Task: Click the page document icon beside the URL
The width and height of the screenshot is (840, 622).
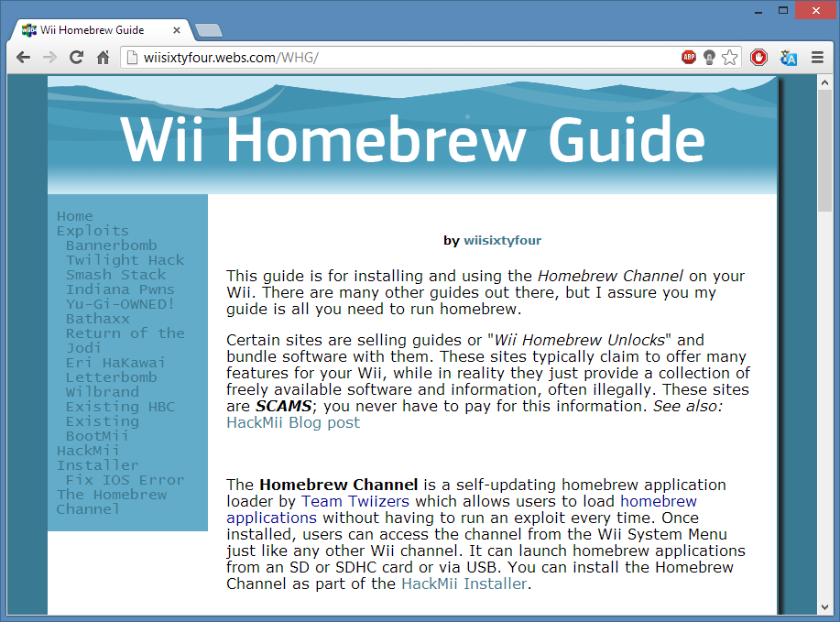Action: (132, 58)
